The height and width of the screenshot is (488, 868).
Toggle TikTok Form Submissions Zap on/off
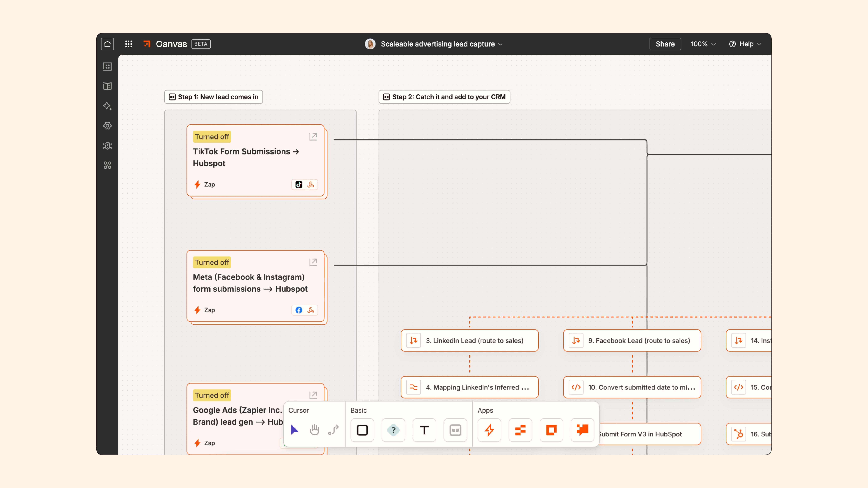211,136
